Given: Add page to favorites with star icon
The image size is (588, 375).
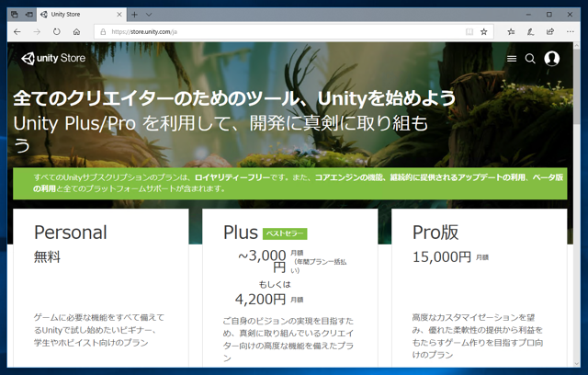Looking at the screenshot, I should pos(484,32).
